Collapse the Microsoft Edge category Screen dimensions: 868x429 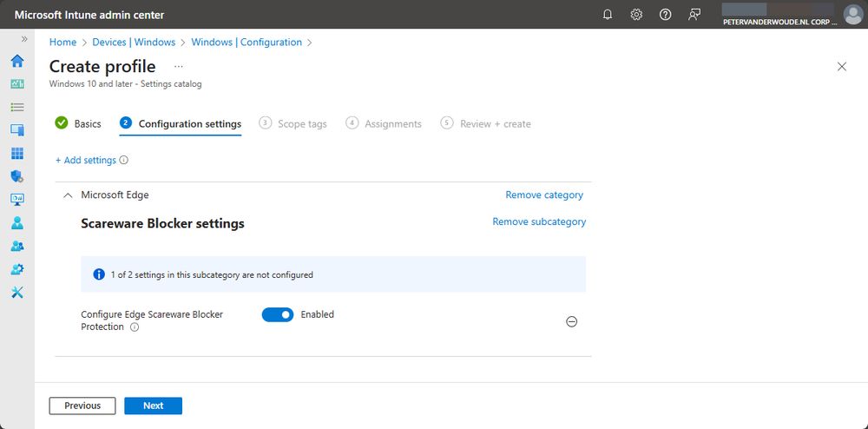tap(68, 195)
